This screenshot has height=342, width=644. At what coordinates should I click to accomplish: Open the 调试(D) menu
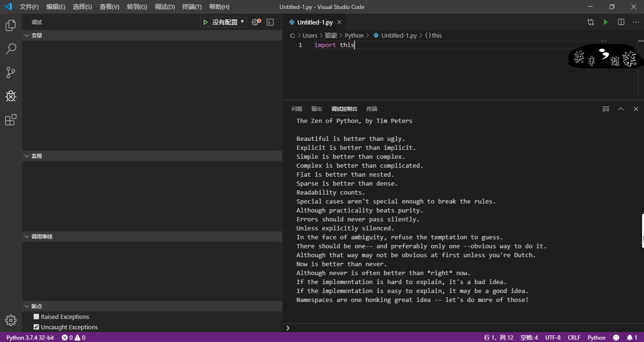(165, 7)
